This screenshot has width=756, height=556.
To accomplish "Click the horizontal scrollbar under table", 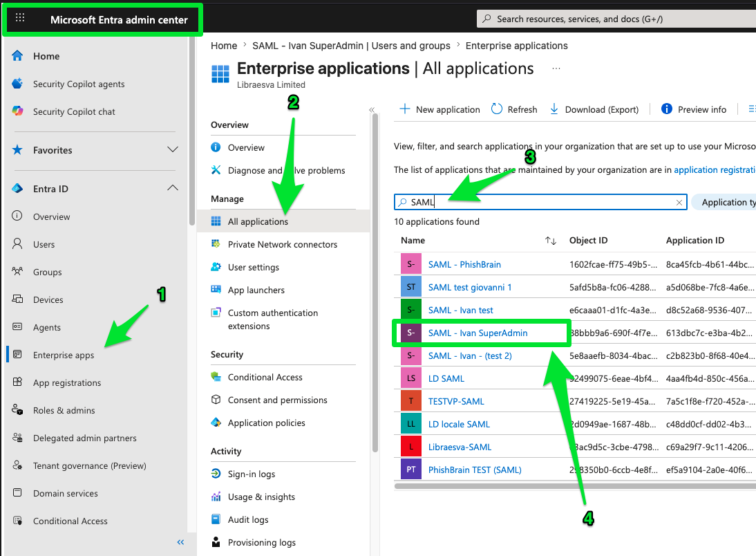I will pos(575,486).
